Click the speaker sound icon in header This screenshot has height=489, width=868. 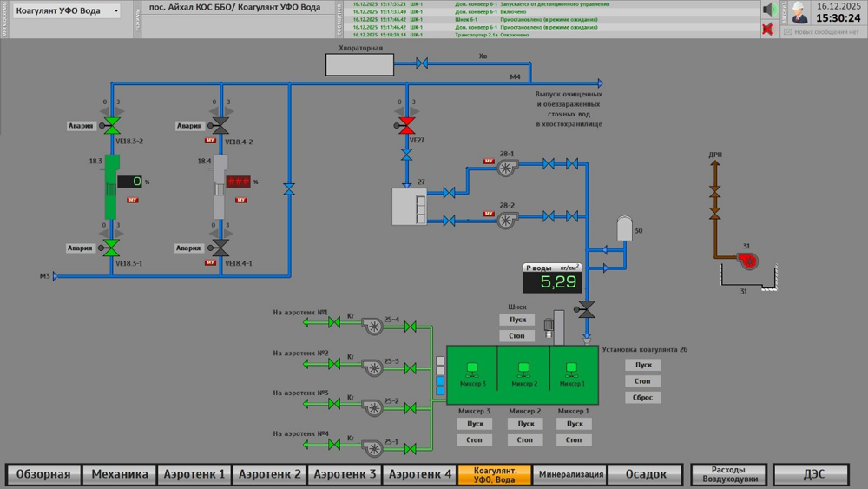pos(769,10)
